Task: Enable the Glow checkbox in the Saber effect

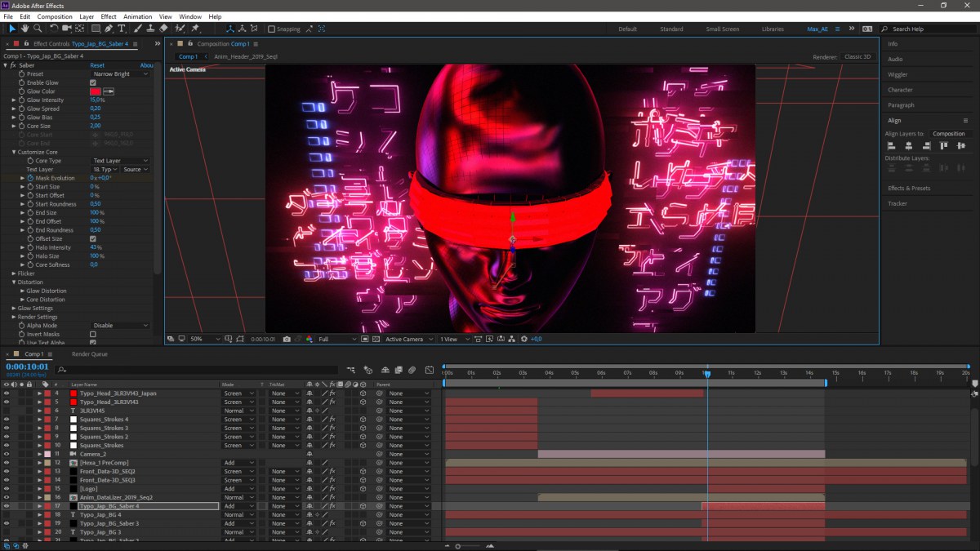Action: pyautogui.click(x=92, y=82)
